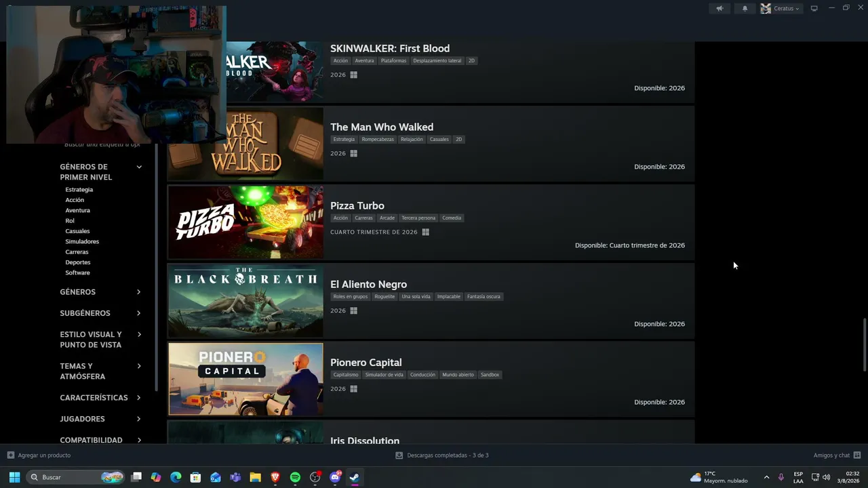Expand the Subgéneros filter section
The width and height of the screenshot is (868, 488).
[100, 313]
